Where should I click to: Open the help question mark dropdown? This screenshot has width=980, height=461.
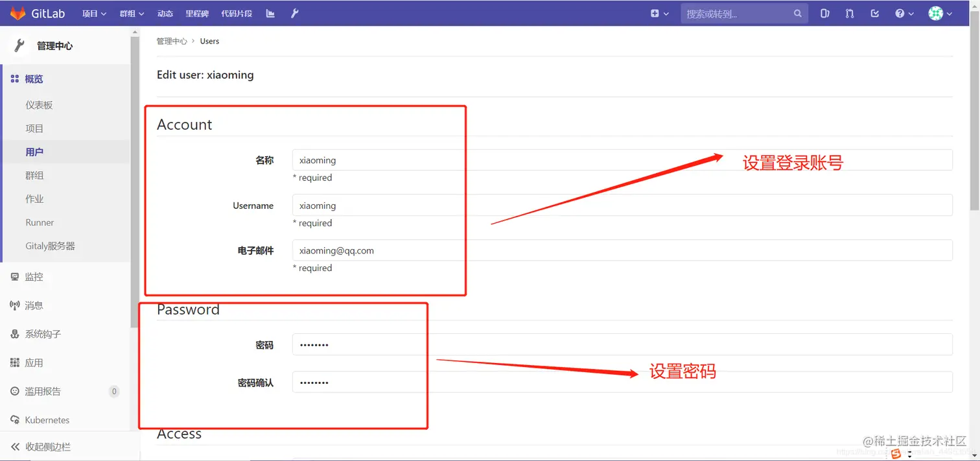(904, 14)
